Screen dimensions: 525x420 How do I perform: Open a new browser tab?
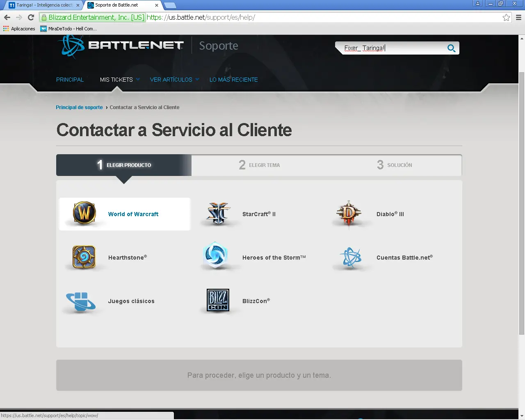[x=170, y=5]
